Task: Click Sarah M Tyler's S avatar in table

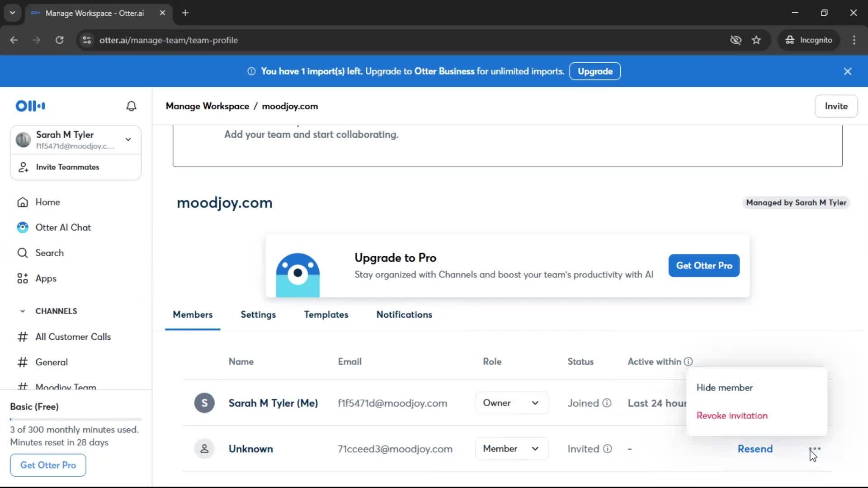Action: tap(204, 403)
